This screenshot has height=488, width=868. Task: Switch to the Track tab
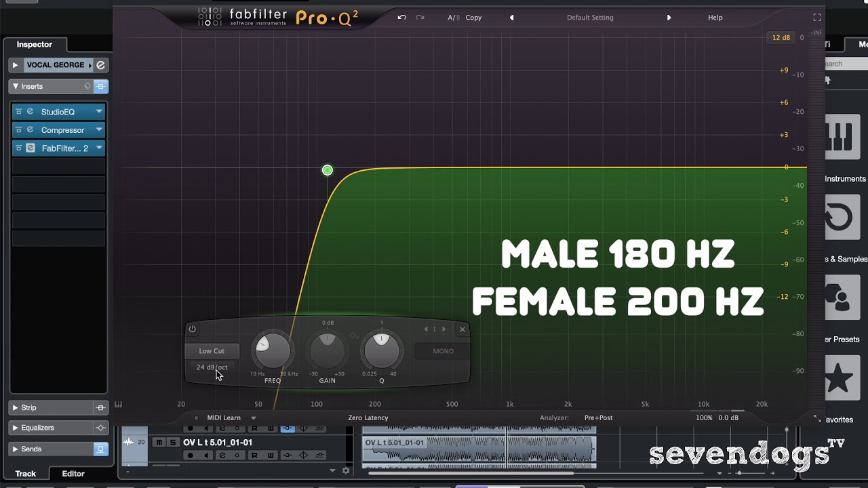coord(26,474)
